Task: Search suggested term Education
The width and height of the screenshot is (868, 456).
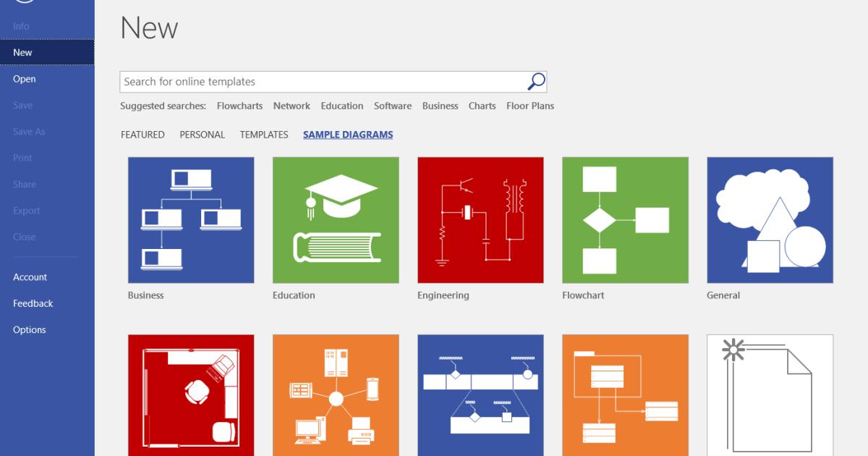Action: [x=342, y=106]
